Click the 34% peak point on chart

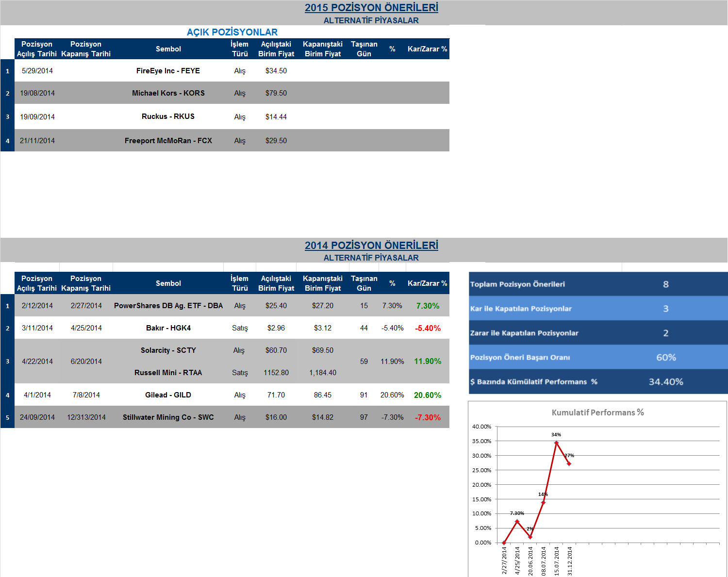(556, 443)
